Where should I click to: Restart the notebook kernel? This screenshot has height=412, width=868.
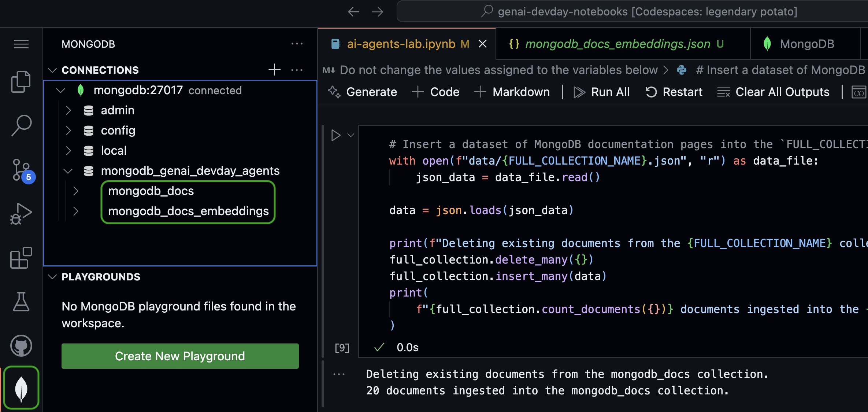pyautogui.click(x=674, y=92)
